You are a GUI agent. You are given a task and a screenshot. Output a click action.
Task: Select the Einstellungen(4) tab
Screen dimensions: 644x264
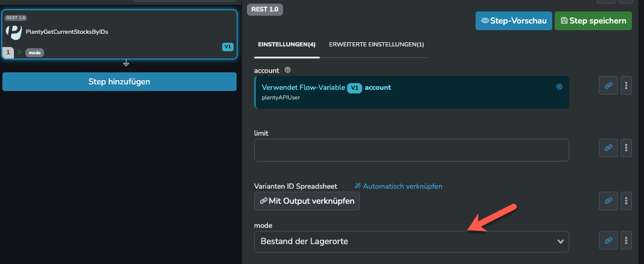point(287,45)
